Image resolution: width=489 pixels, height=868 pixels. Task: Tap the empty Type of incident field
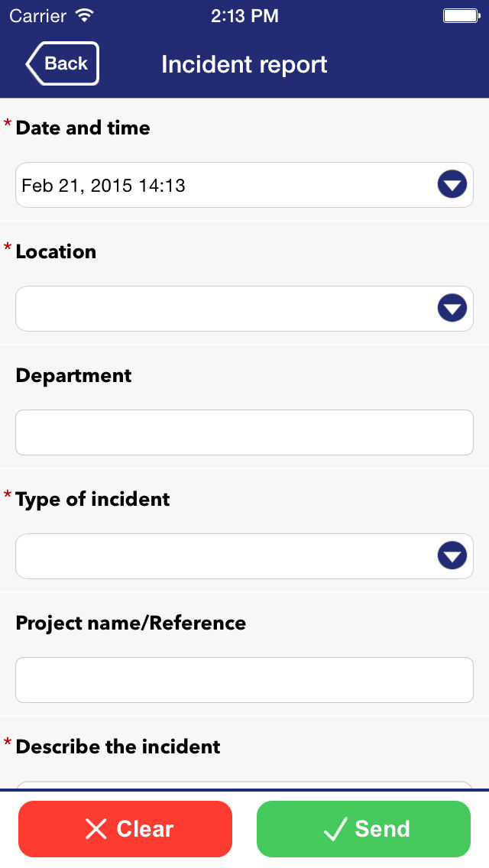coord(244,555)
